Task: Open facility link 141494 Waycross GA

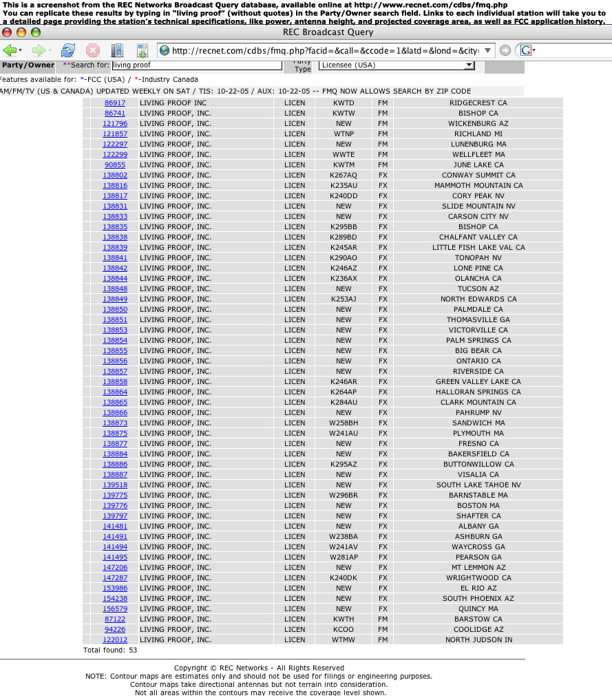Action: pyautogui.click(x=115, y=547)
